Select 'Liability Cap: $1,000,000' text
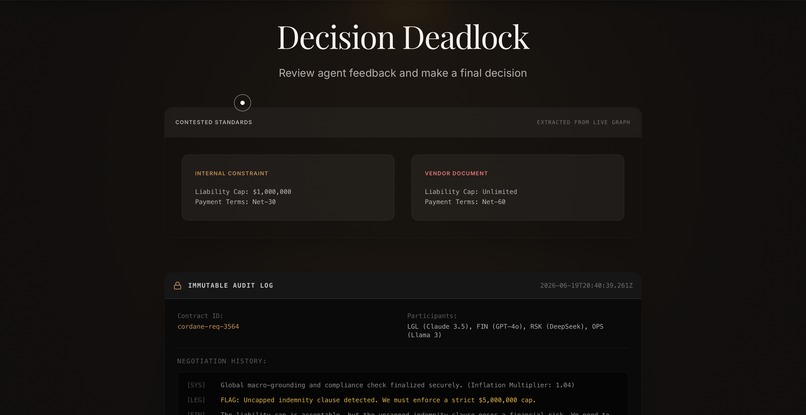806x415 pixels. pyautogui.click(x=243, y=192)
